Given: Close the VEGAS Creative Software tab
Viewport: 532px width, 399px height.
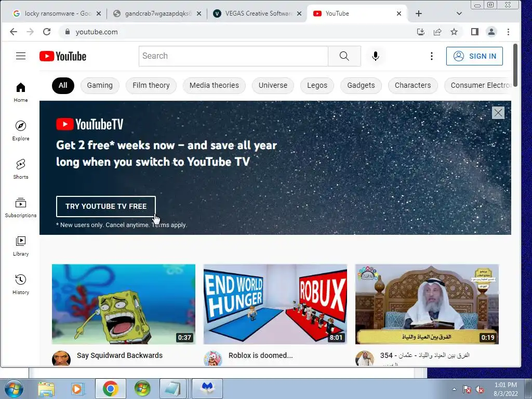Looking at the screenshot, I should pos(299,14).
